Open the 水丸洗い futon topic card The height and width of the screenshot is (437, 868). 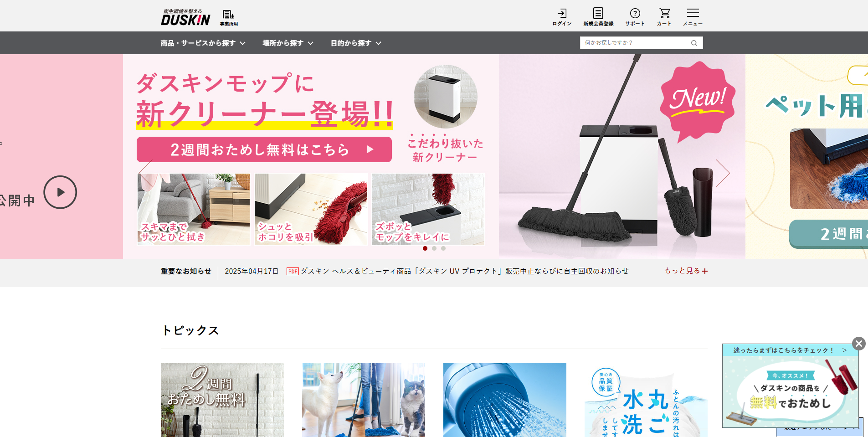coord(646,400)
